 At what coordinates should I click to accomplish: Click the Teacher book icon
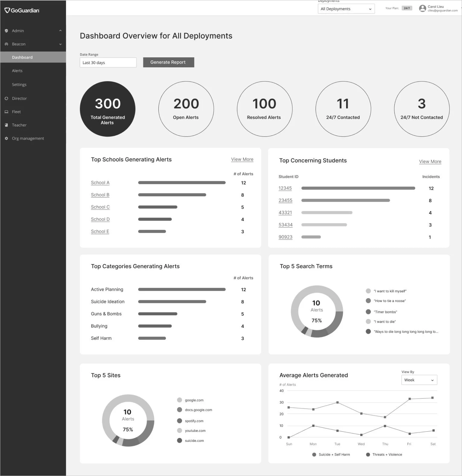pyautogui.click(x=6, y=125)
